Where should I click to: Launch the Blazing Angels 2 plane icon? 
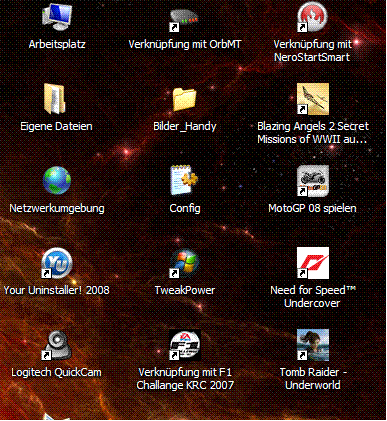[313, 99]
